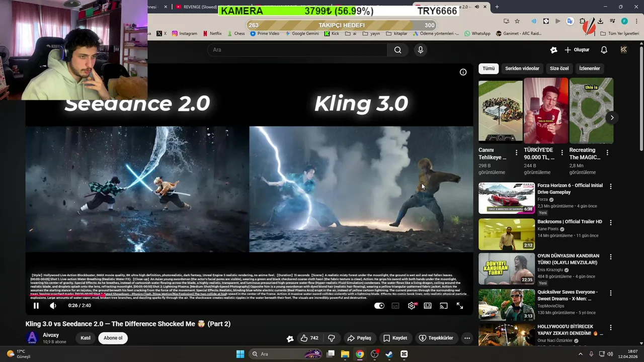Open the player settings gear

coord(412,306)
